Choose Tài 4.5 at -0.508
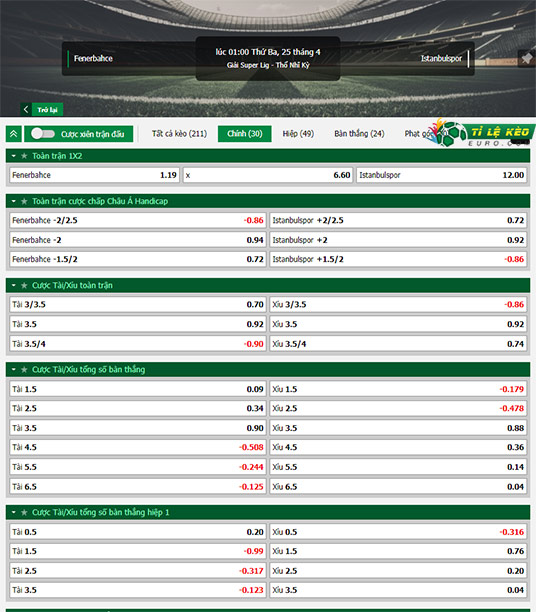Viewport: 536px width, 612px height. click(x=138, y=447)
